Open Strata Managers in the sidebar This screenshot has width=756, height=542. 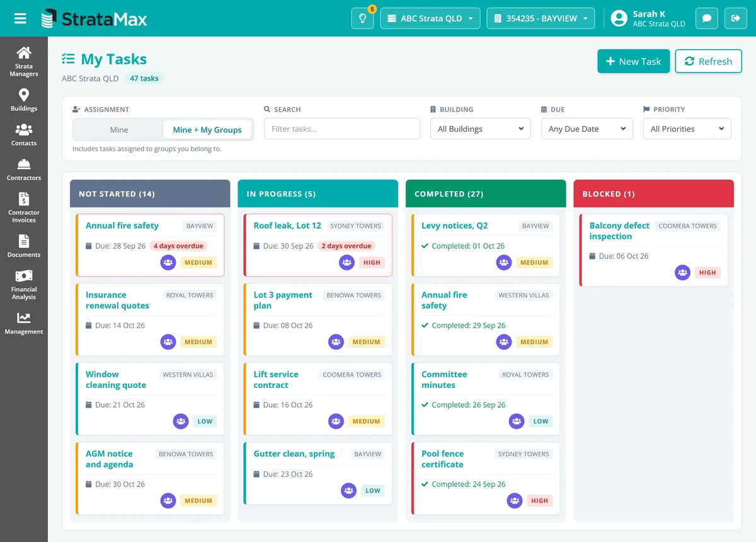24,62
